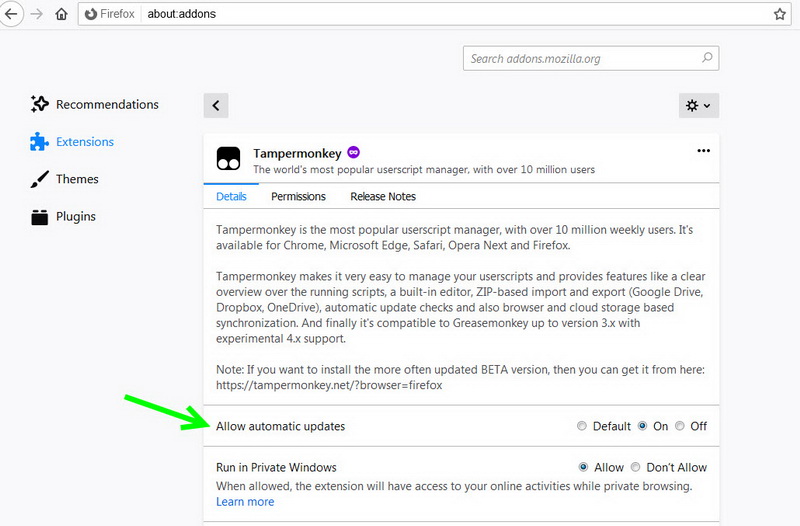800x526 pixels.
Task: Click the Run in Private Windows label
Action: tap(276, 467)
